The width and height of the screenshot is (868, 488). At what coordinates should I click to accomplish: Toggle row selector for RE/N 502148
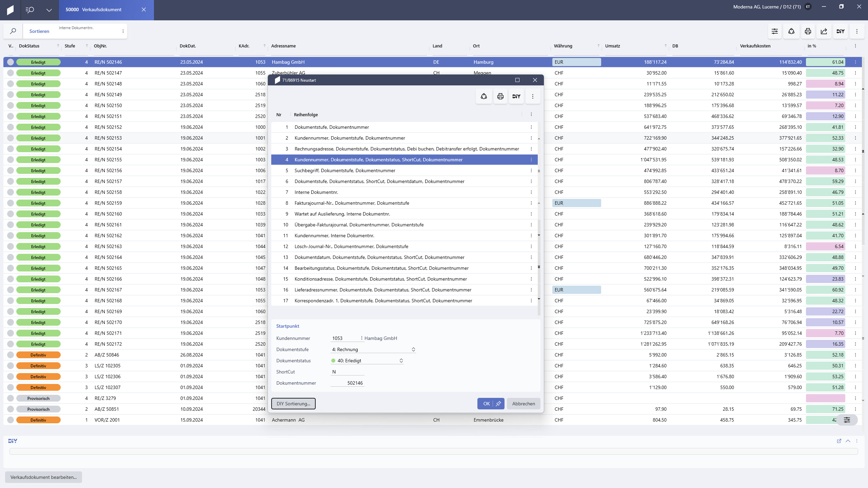(11, 84)
